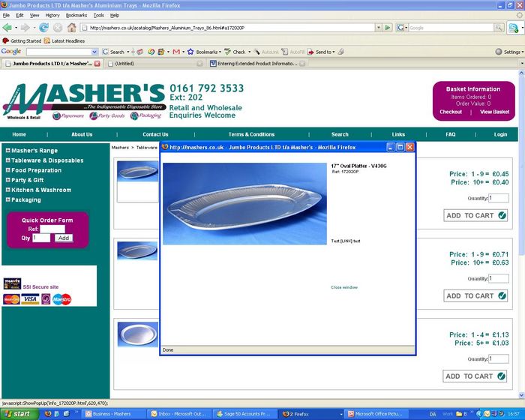Click the Maestro card logo
Image resolution: width=525 pixels, height=420 pixels.
coord(62,299)
